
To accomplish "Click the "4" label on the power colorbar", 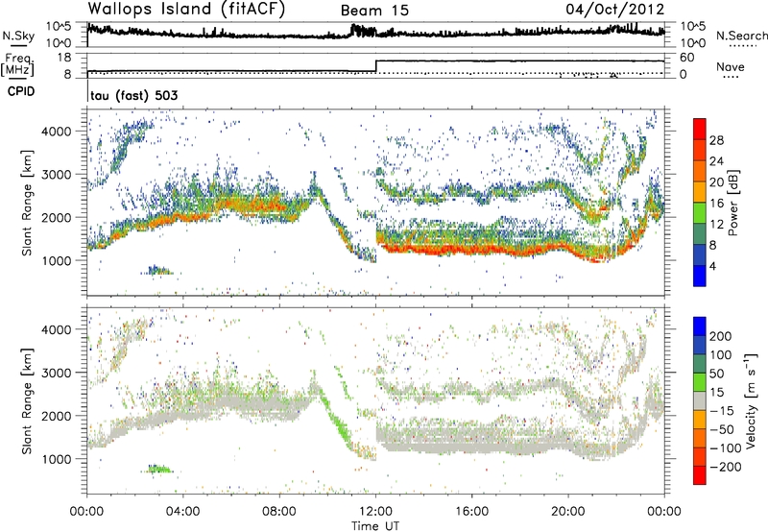I will click(x=712, y=266).
